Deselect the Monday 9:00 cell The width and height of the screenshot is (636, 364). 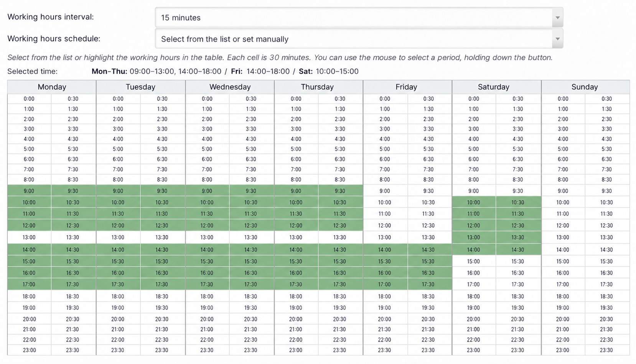tap(29, 191)
